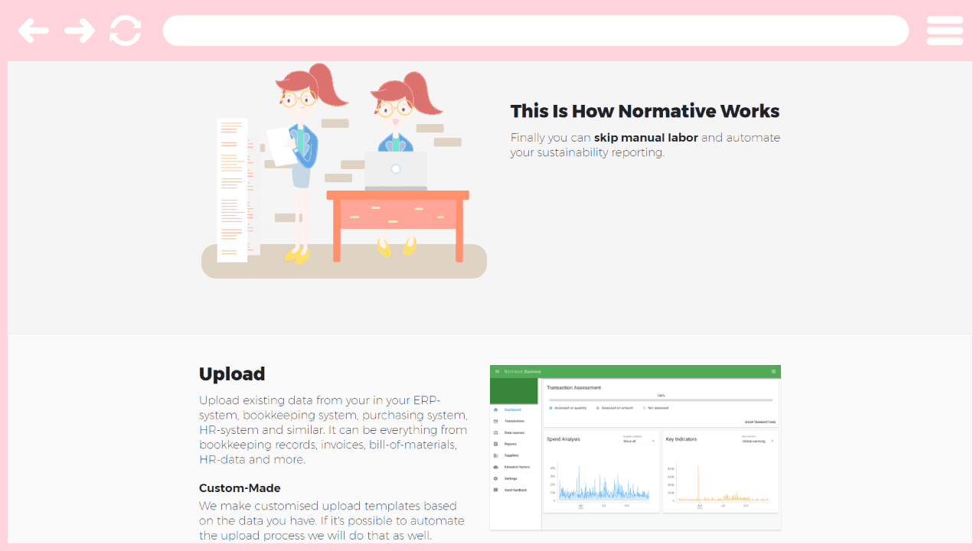Click the SHOW TRANSACTIONS button

pyautogui.click(x=760, y=422)
